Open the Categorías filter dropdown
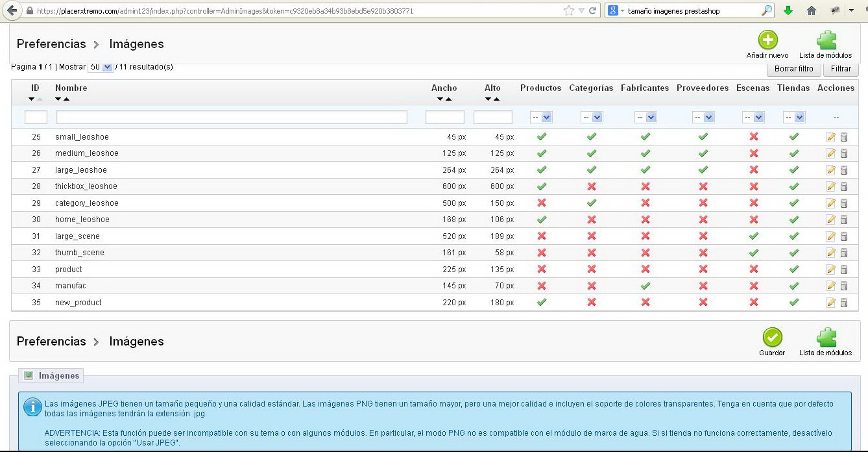Viewport: 868px width, 452px height. (x=592, y=118)
